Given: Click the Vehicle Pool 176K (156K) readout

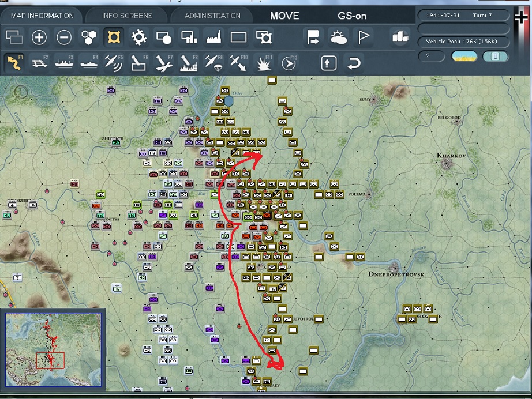Looking at the screenshot, I should [x=463, y=42].
